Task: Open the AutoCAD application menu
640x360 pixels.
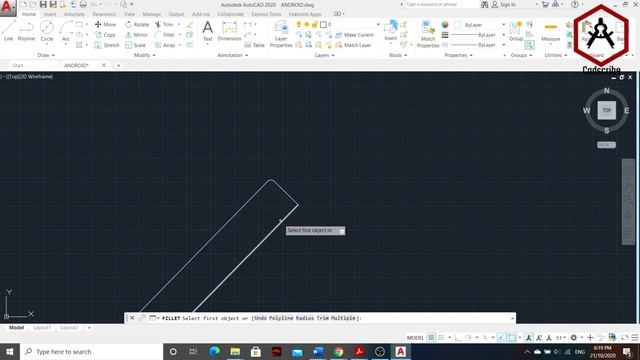Action: coord(7,7)
